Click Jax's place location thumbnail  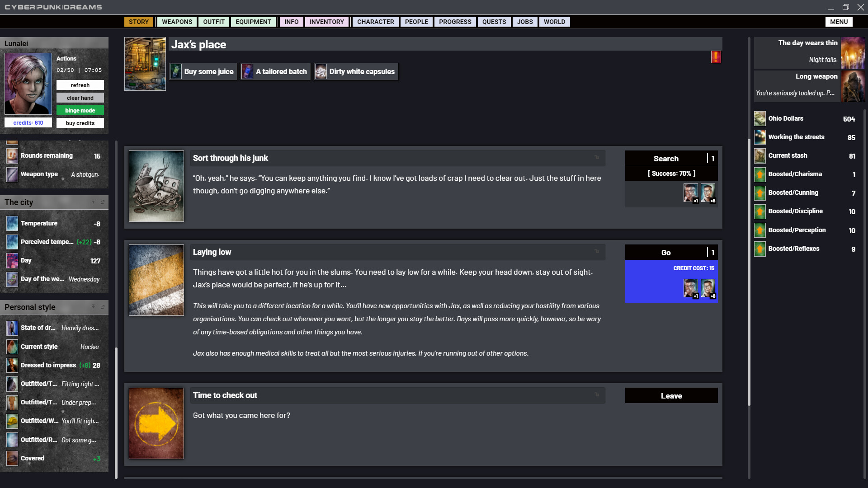[145, 64]
